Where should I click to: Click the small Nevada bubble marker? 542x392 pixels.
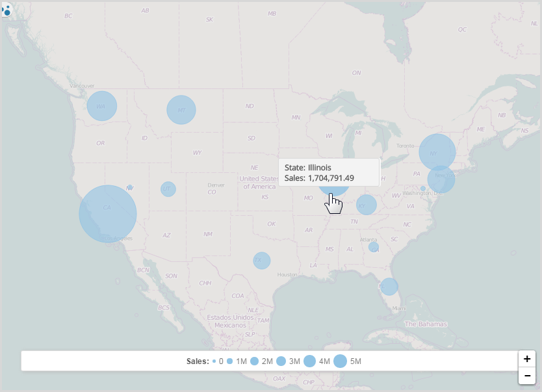point(130,187)
